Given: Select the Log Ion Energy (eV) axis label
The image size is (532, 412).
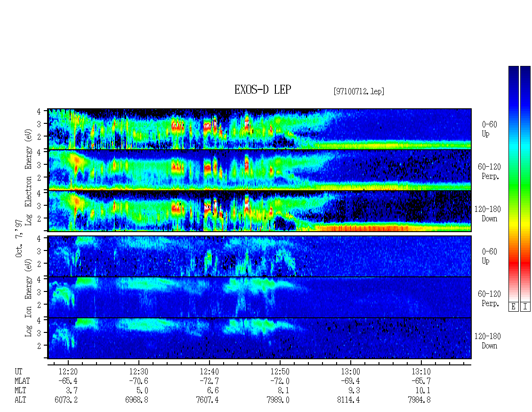Looking at the screenshot, I should [29, 298].
